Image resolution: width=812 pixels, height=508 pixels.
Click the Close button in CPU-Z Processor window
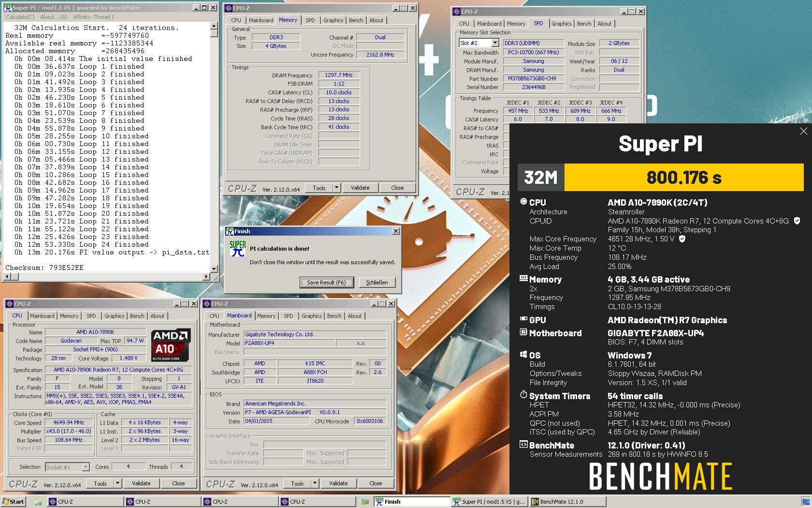pyautogui.click(x=179, y=483)
